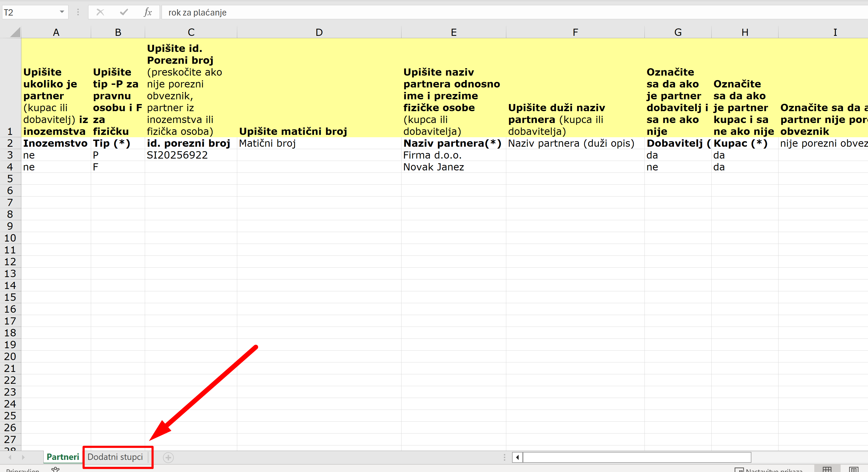Image resolution: width=868 pixels, height=472 pixels.
Task: Click the Select All corner triangle
Action: click(15, 32)
